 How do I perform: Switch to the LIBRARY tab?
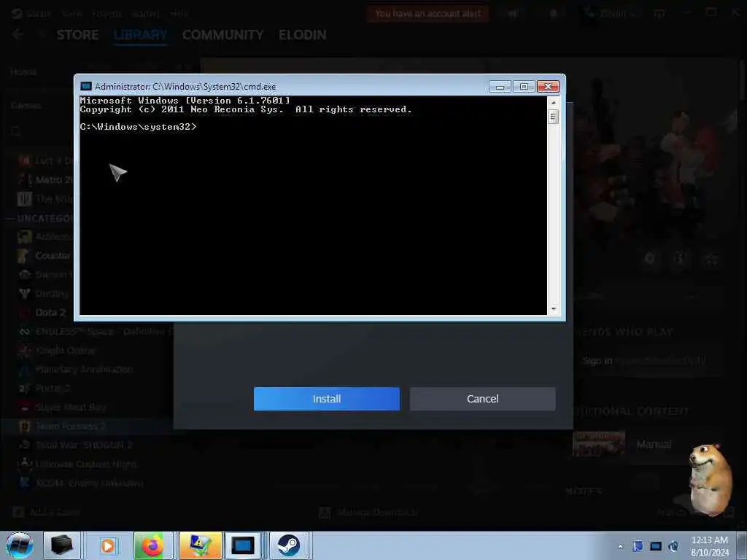(x=141, y=35)
